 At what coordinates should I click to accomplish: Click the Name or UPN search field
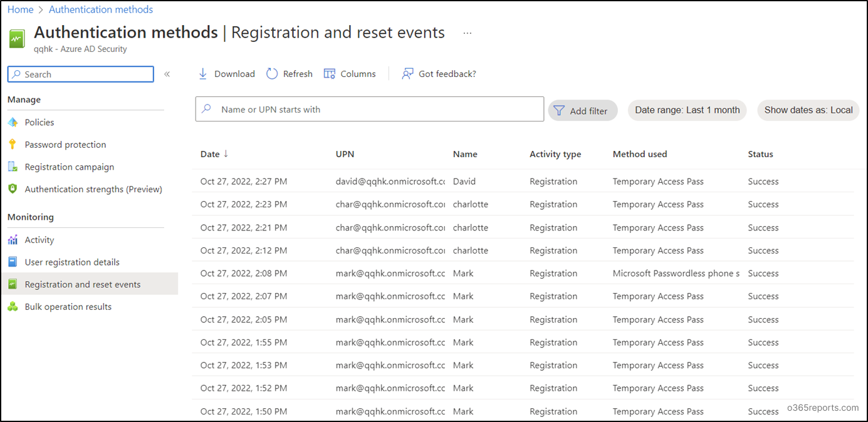click(x=369, y=109)
